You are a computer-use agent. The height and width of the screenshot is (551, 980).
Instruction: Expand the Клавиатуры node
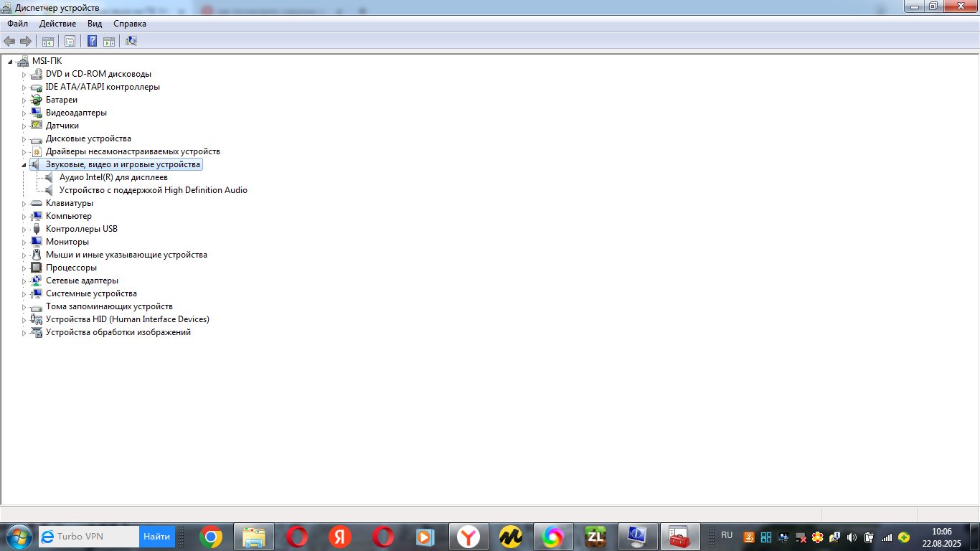click(x=24, y=204)
